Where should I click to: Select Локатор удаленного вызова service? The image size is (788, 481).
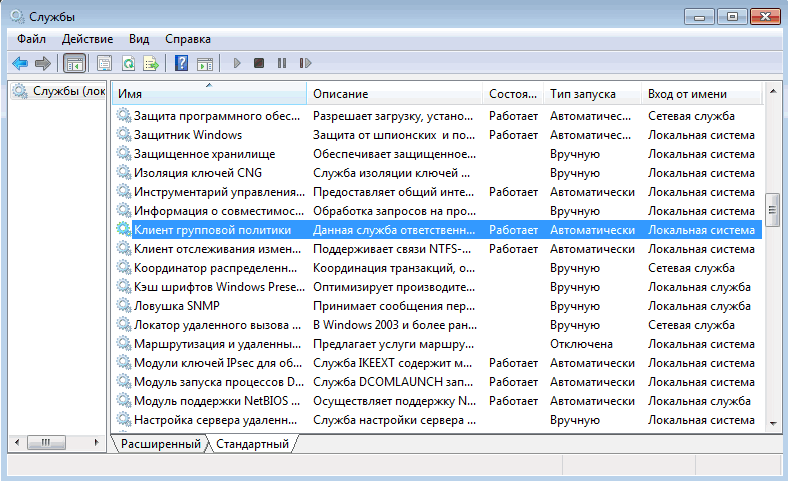[x=217, y=325]
